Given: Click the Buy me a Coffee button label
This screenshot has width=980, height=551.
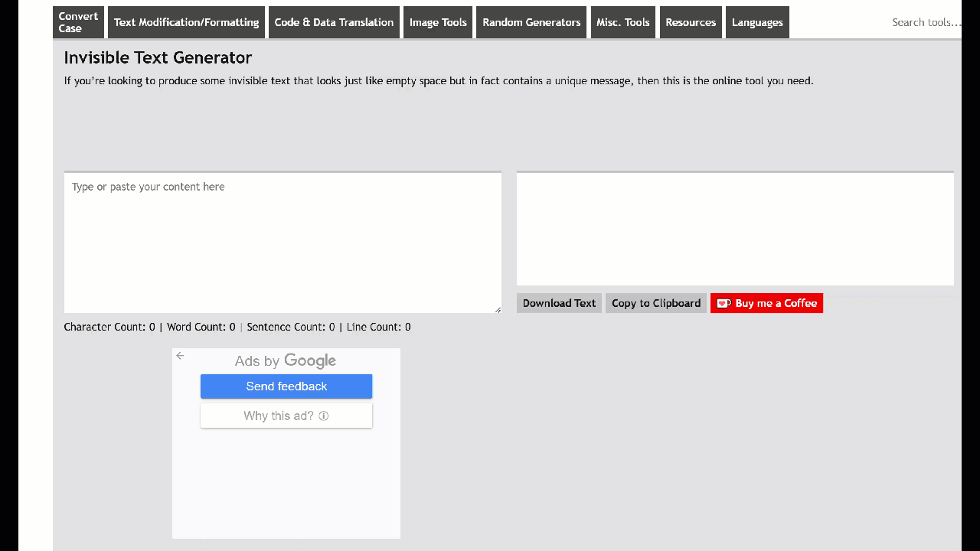Looking at the screenshot, I should pos(776,304).
